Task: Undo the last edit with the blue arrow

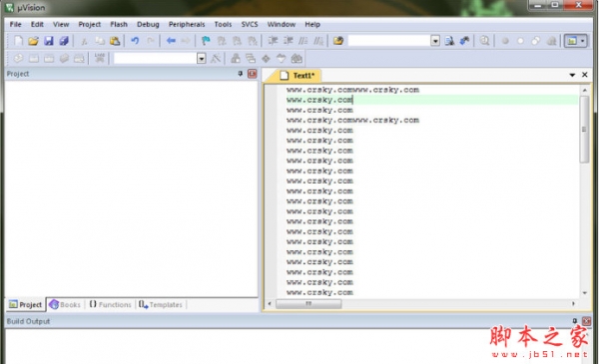Action: click(135, 41)
